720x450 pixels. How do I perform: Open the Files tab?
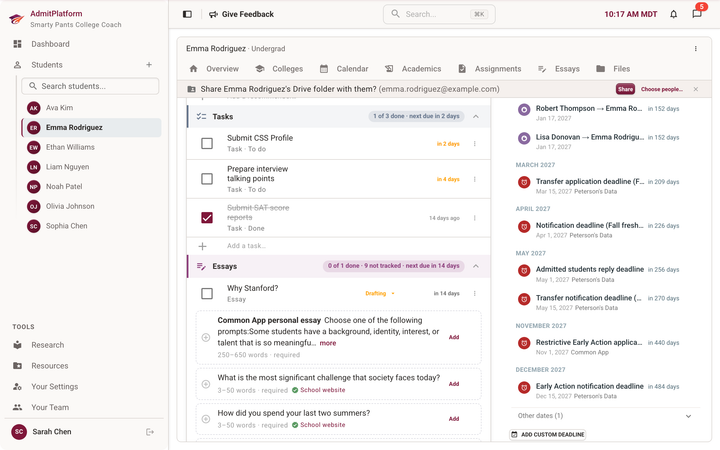pos(613,69)
